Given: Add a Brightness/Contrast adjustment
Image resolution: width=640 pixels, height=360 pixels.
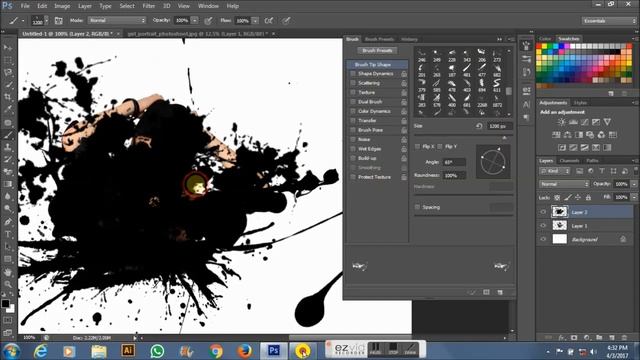Looking at the screenshot, I should tap(562, 122).
